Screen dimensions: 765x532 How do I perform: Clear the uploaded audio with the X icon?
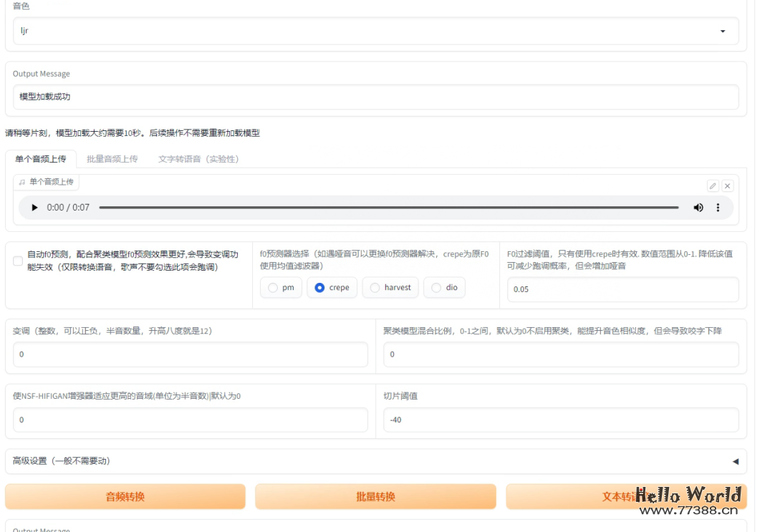727,185
